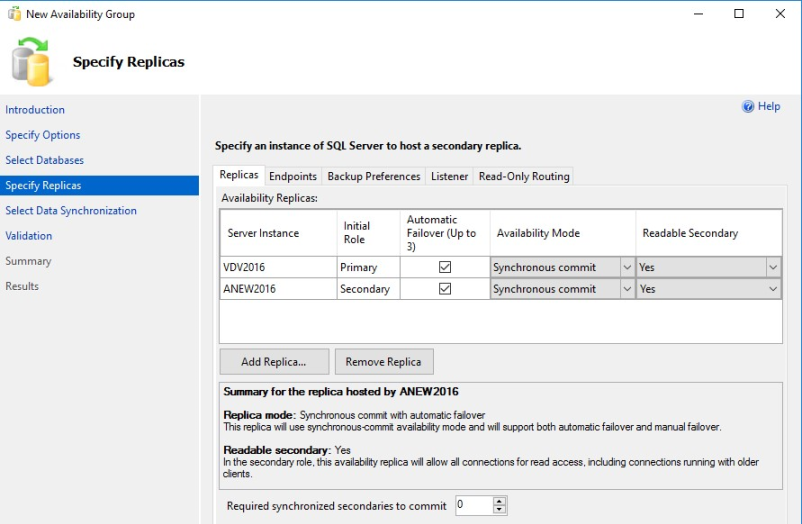Screen dimensions: 802x524
Task: Switch to the Endpoints tab
Action: click(x=293, y=176)
